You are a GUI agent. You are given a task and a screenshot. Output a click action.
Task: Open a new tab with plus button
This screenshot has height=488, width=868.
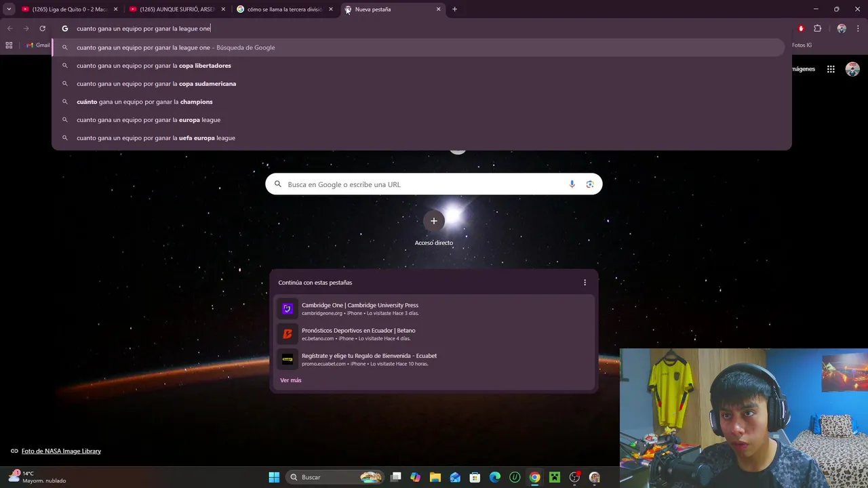pos(454,9)
